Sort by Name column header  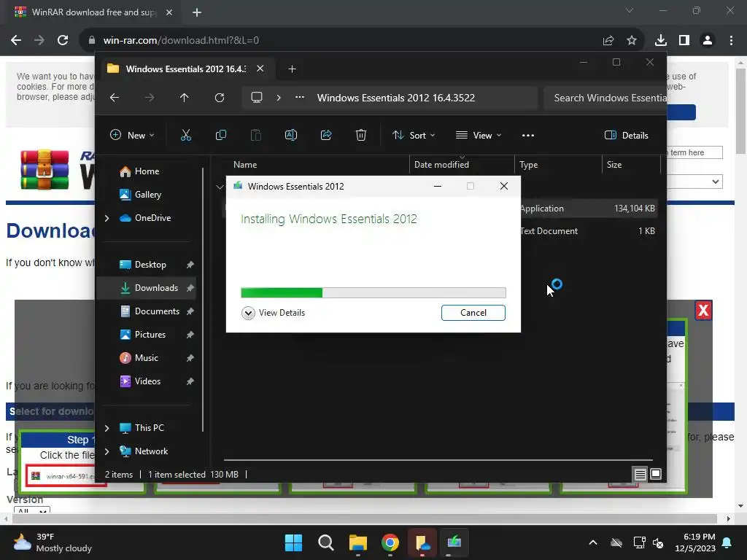coord(317,165)
